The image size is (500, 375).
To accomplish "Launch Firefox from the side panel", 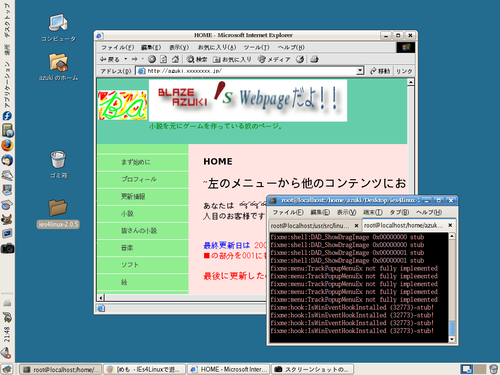I will point(7,145).
